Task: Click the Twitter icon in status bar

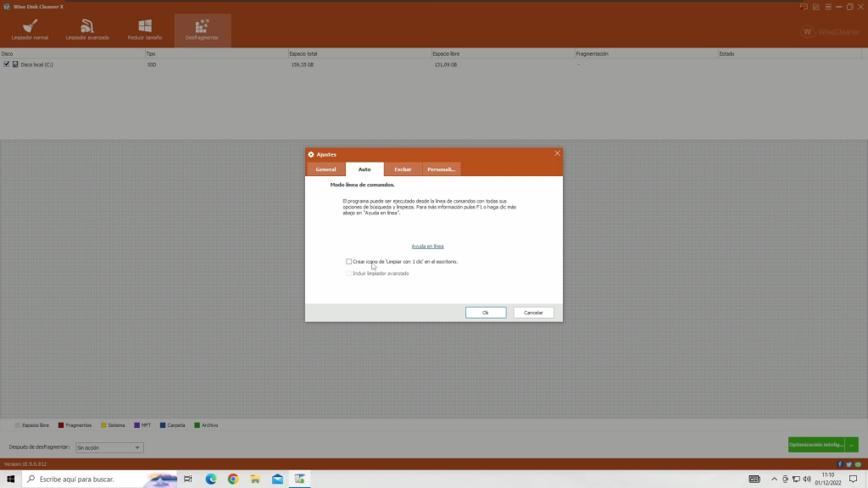Action: coord(849,464)
